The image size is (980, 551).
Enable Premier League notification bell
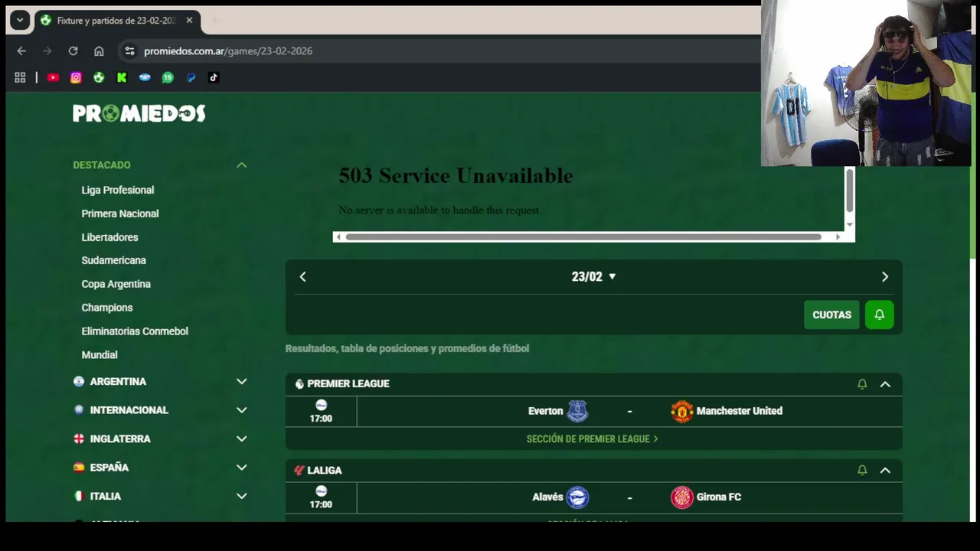[862, 384]
